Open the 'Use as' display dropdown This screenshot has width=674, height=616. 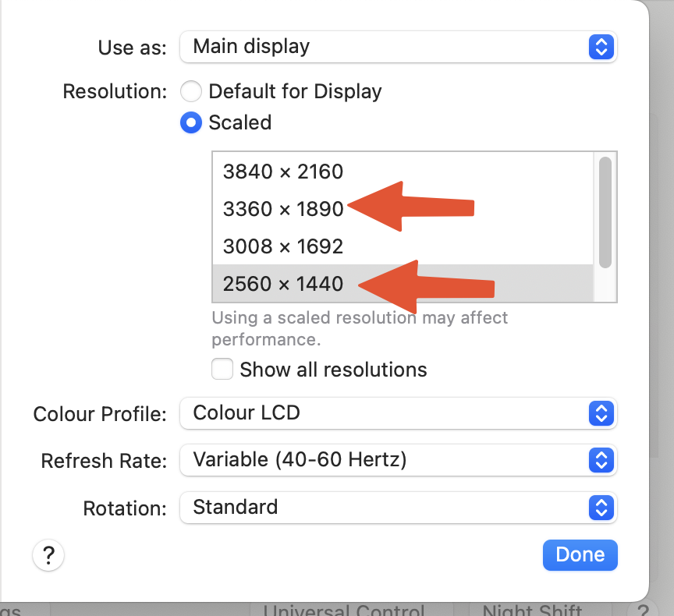pyautogui.click(x=390, y=47)
